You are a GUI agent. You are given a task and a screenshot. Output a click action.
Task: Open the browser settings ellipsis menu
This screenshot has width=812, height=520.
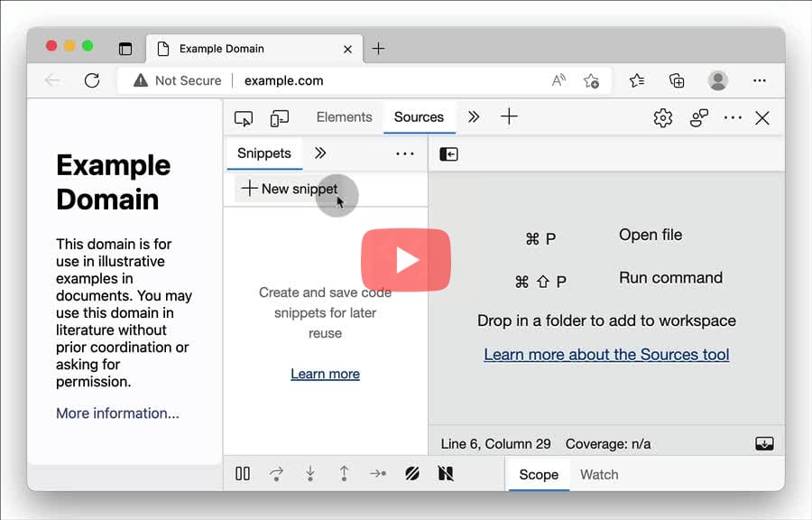[x=760, y=80]
